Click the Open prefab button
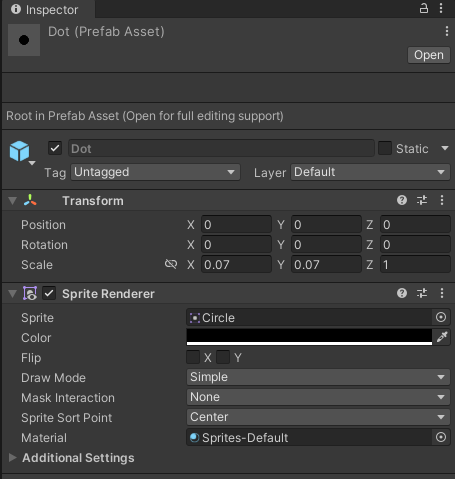The width and height of the screenshot is (455, 479). (x=429, y=55)
